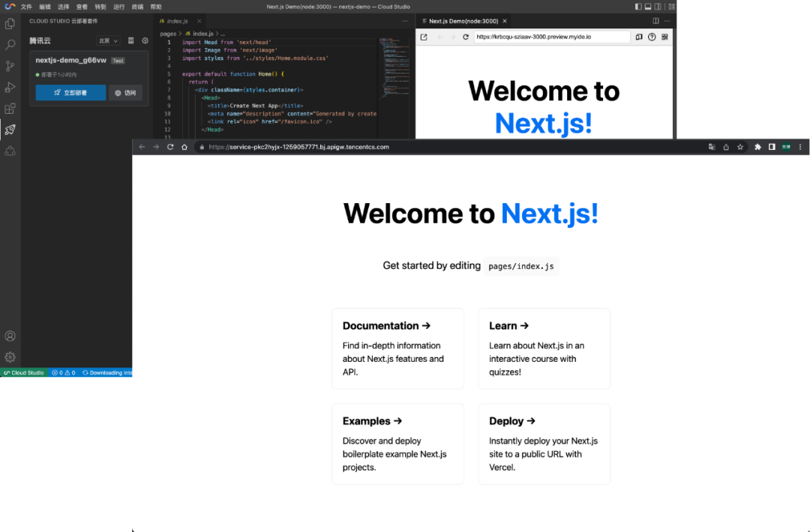Open Chrome extensions puzzle icon
810x532 pixels.
click(757, 147)
